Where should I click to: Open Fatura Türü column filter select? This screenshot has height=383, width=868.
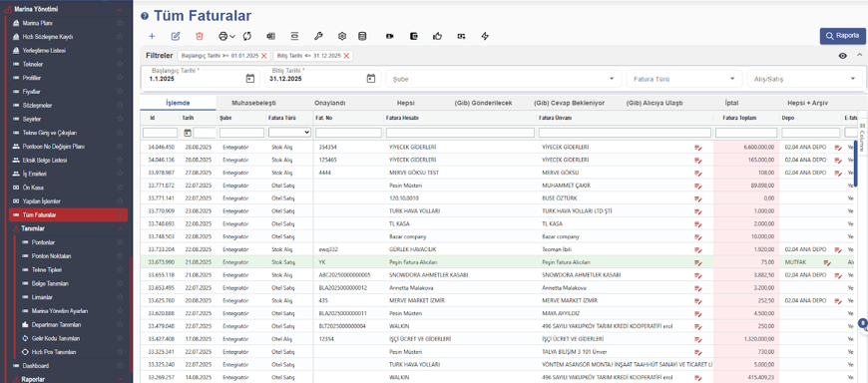point(289,133)
